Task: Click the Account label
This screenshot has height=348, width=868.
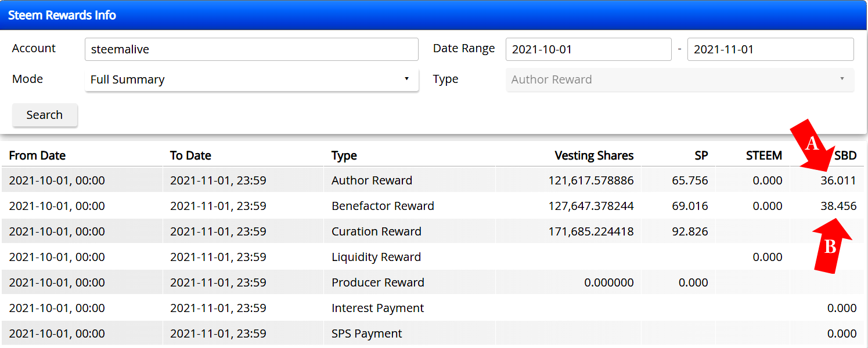Action: [34, 48]
